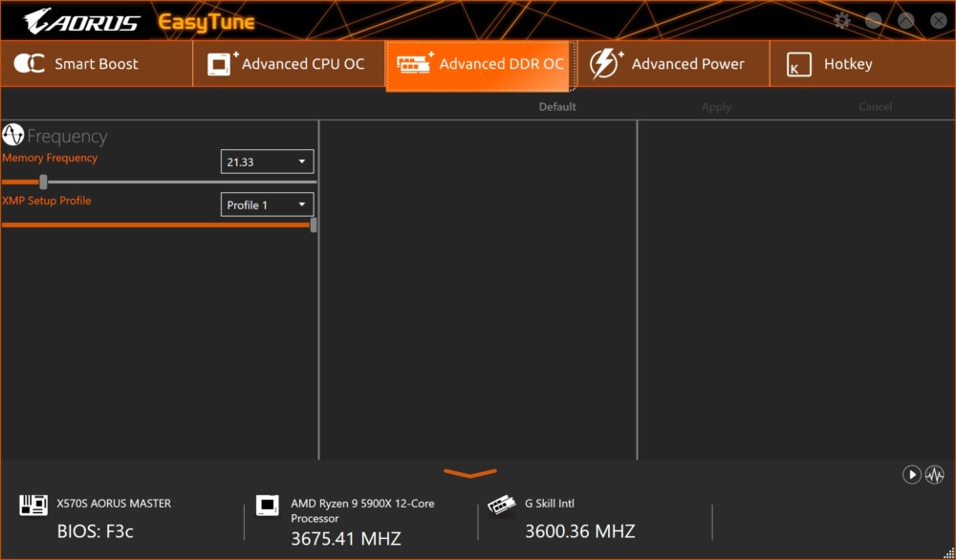The height and width of the screenshot is (560, 956).
Task: Open the settings gear icon
Action: (x=842, y=21)
